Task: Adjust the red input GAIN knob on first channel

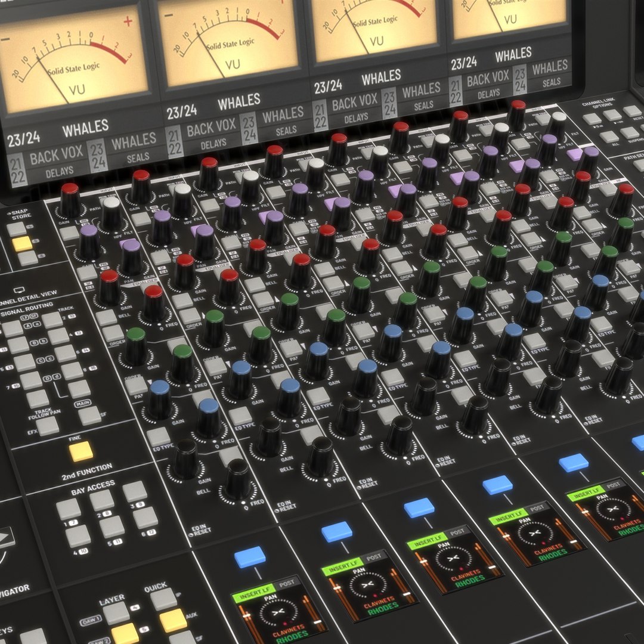Action: (x=69, y=200)
